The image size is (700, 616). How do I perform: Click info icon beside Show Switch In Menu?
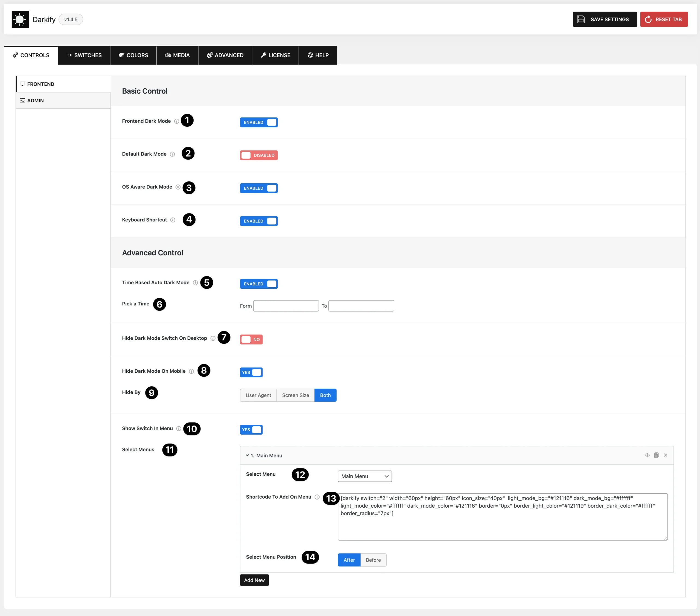pyautogui.click(x=179, y=428)
